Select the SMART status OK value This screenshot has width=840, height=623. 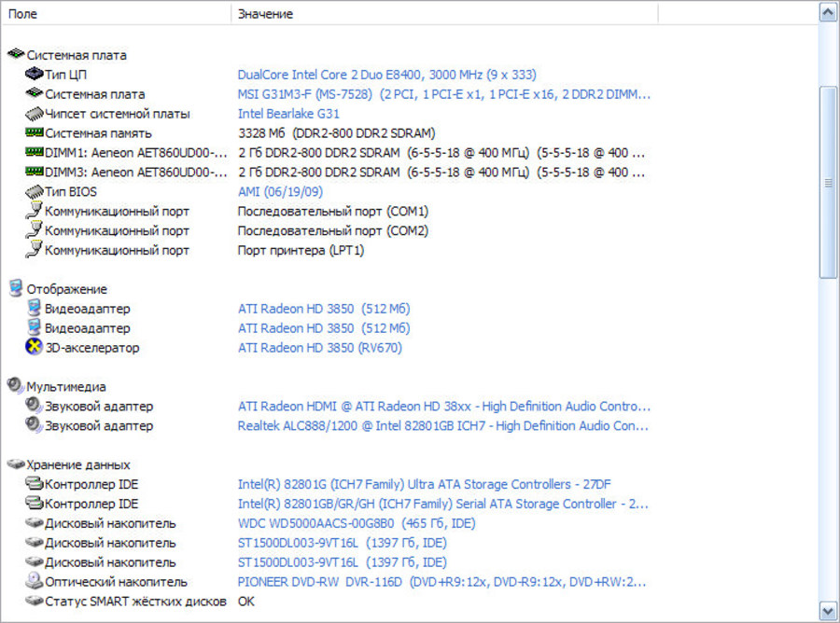click(x=246, y=601)
